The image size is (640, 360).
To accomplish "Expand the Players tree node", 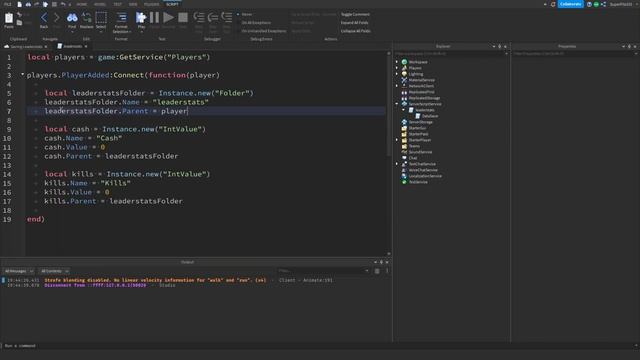I will click(397, 68).
